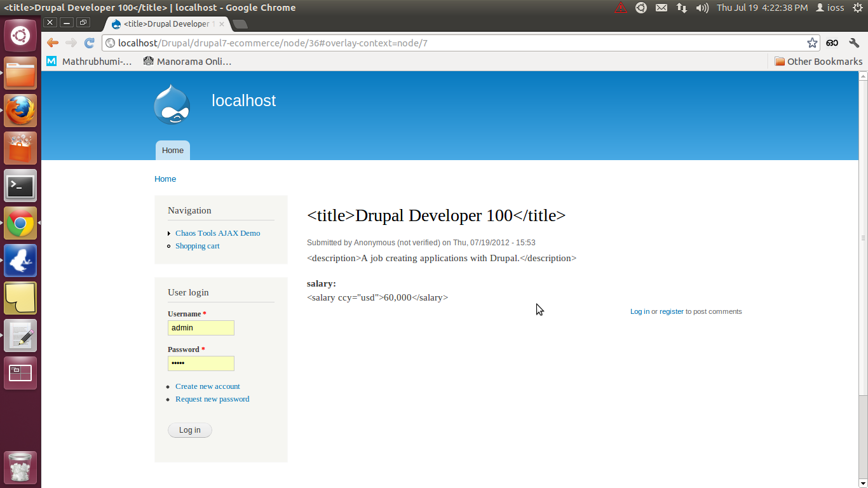Focus the Username input field

[x=201, y=328]
